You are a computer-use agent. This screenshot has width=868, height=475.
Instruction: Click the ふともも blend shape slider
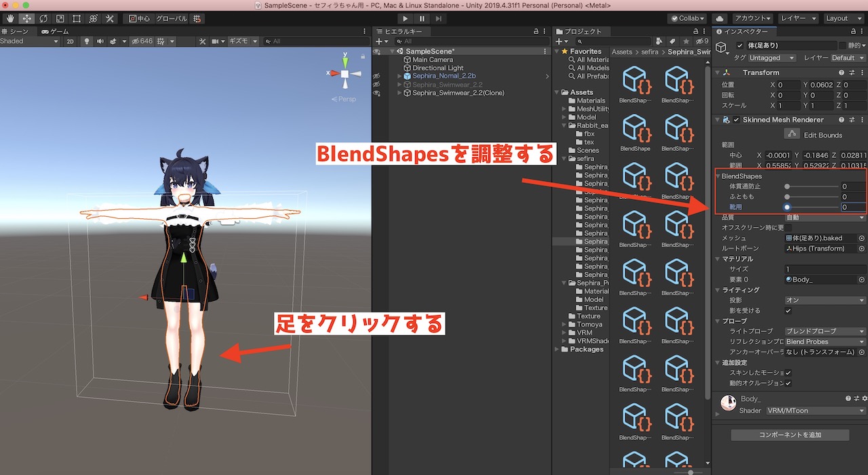click(x=812, y=197)
